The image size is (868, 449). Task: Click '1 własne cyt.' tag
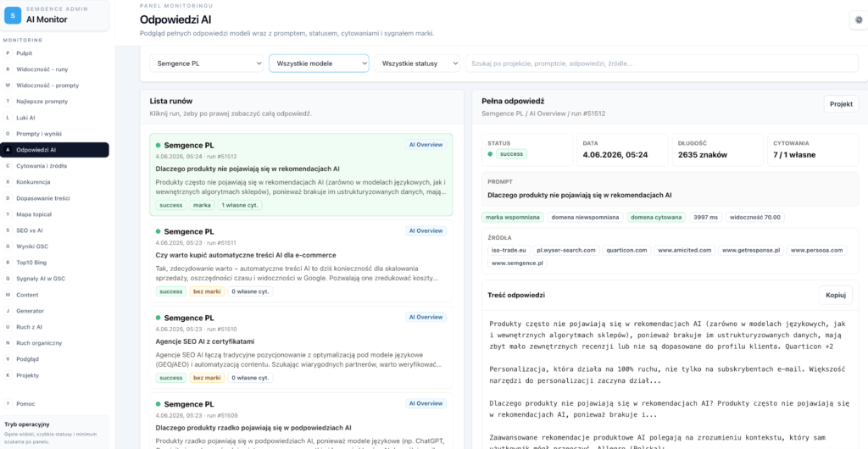click(240, 205)
